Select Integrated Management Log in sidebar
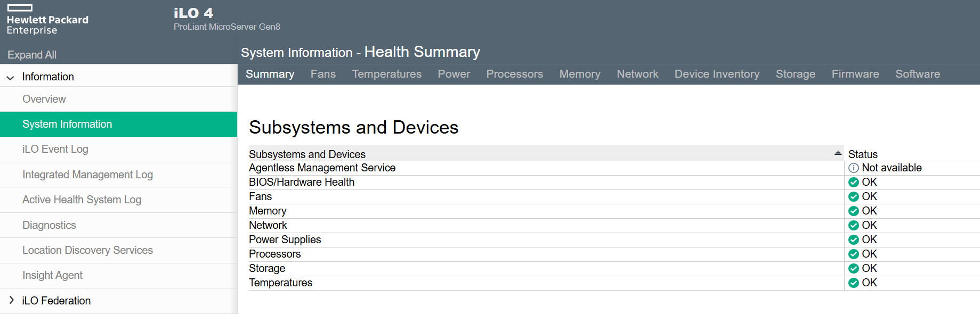The image size is (980, 314). [87, 175]
